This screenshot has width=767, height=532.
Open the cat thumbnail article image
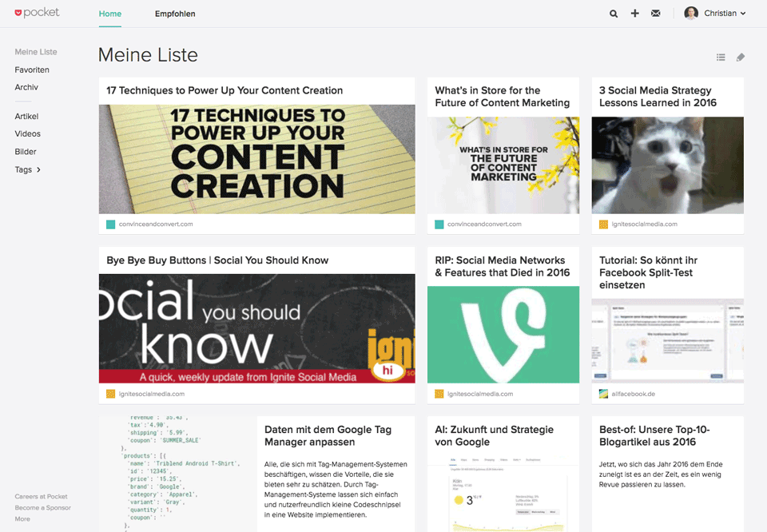tap(667, 165)
